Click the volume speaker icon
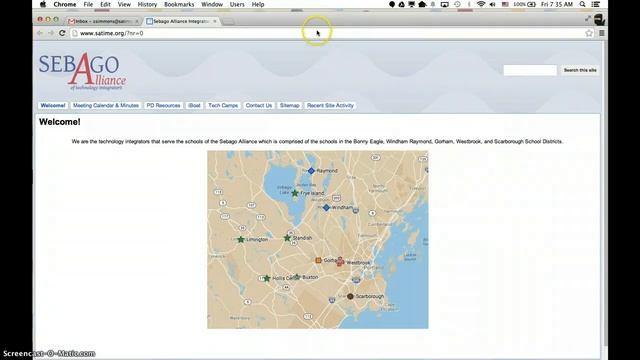This screenshot has height=360, width=640. [x=493, y=4]
